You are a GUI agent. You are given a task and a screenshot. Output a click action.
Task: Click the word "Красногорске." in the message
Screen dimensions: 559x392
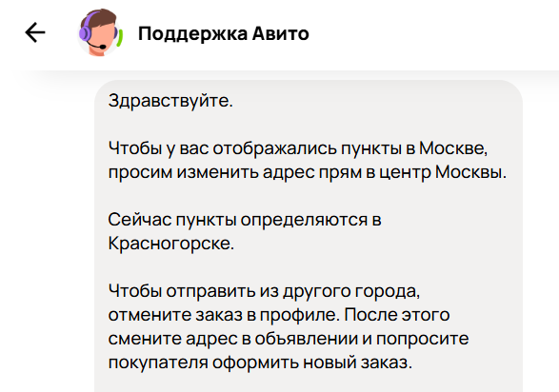(x=171, y=244)
